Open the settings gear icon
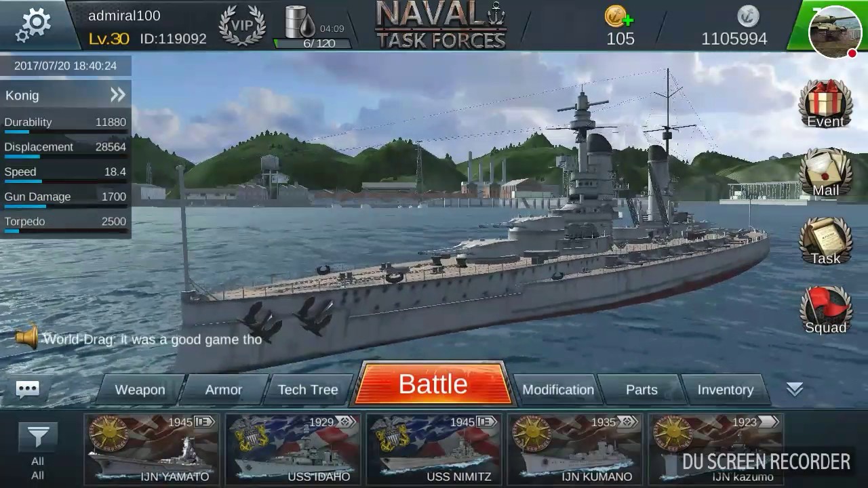This screenshot has width=868, height=488. [36, 24]
